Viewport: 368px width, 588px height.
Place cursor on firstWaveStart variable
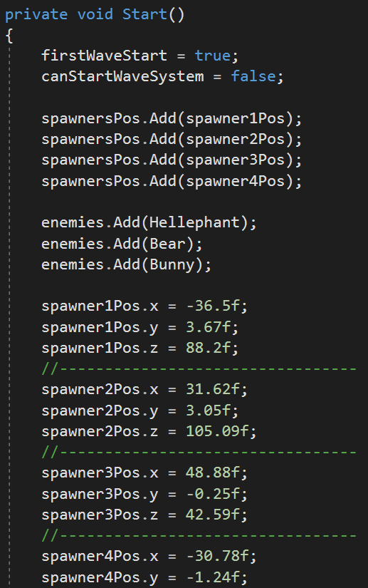click(x=105, y=56)
